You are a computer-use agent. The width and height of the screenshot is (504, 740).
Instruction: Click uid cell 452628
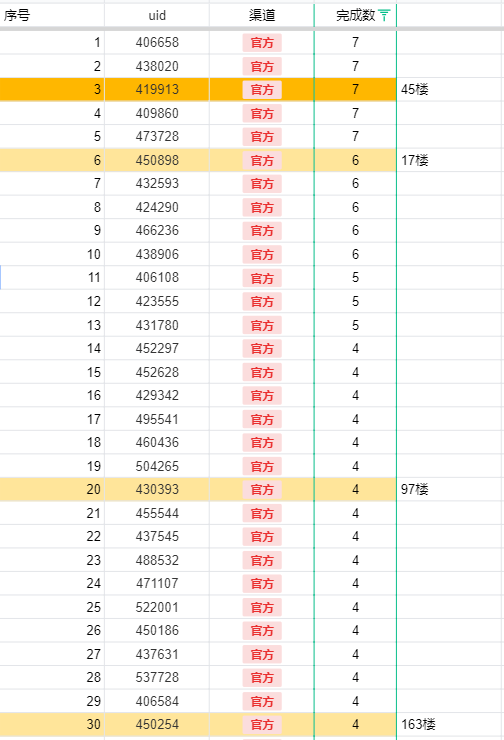pos(157,372)
